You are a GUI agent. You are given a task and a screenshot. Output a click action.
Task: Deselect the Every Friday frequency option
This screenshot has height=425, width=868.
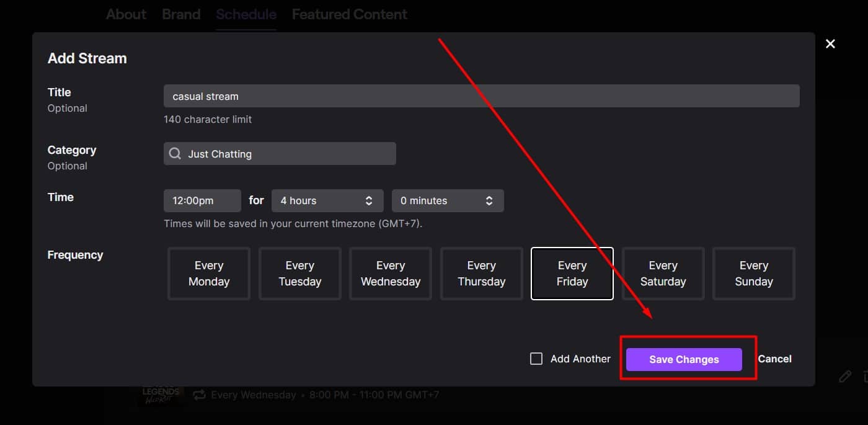pyautogui.click(x=572, y=274)
